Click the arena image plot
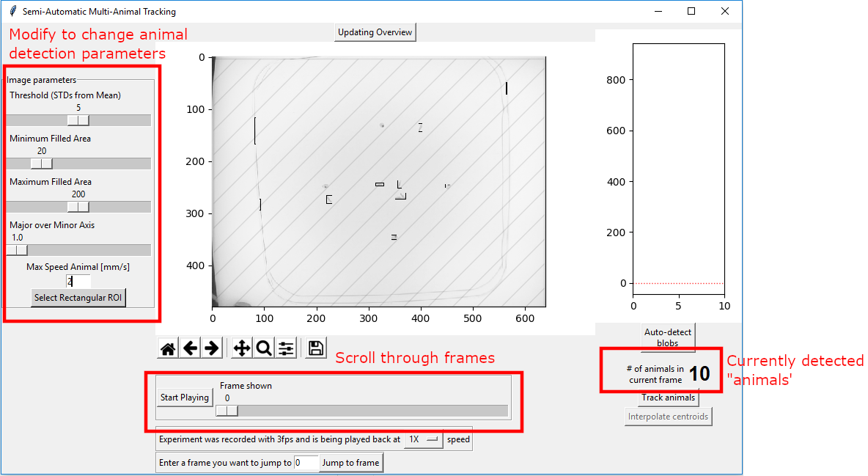This screenshot has width=868, height=476. pos(379,182)
